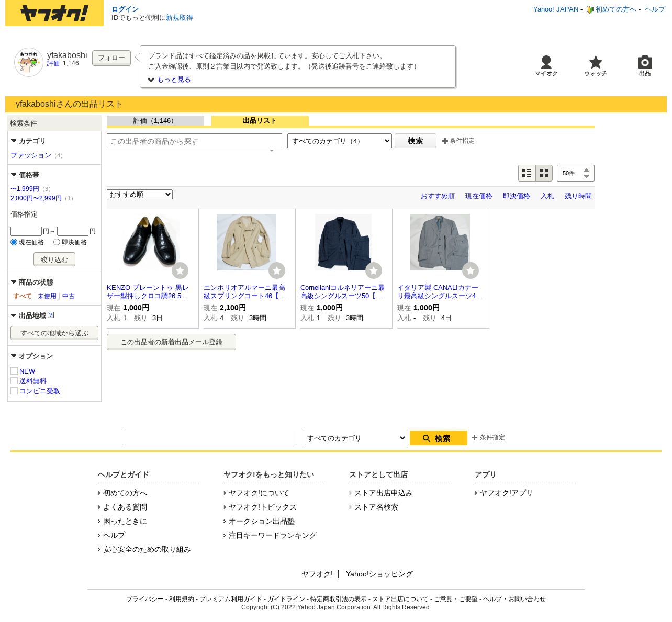
Task: Focus the seller item search field
Action: [194, 141]
